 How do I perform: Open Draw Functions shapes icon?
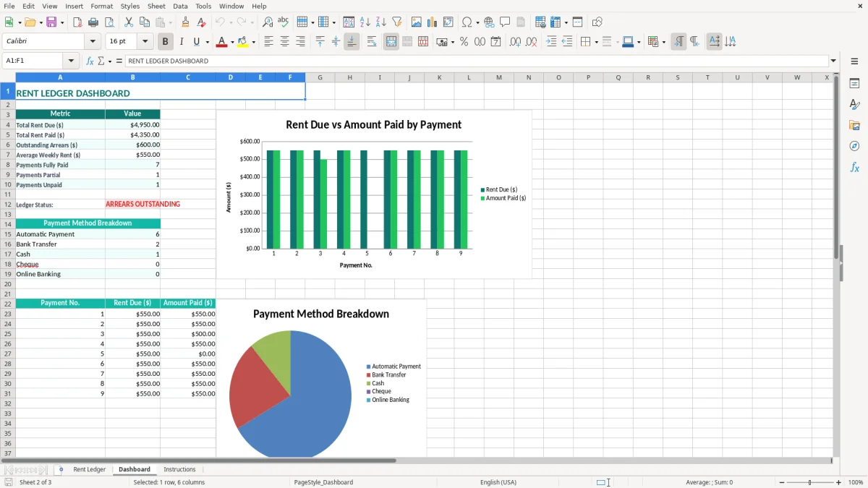pos(597,22)
